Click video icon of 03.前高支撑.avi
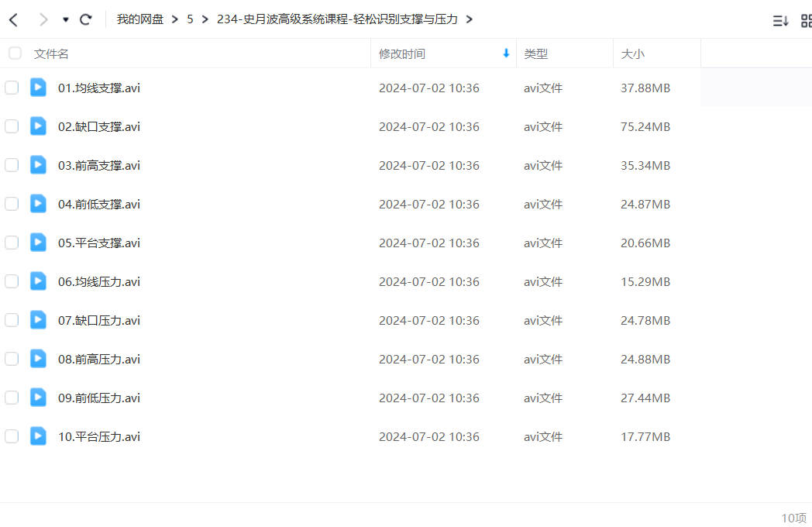 pyautogui.click(x=38, y=165)
